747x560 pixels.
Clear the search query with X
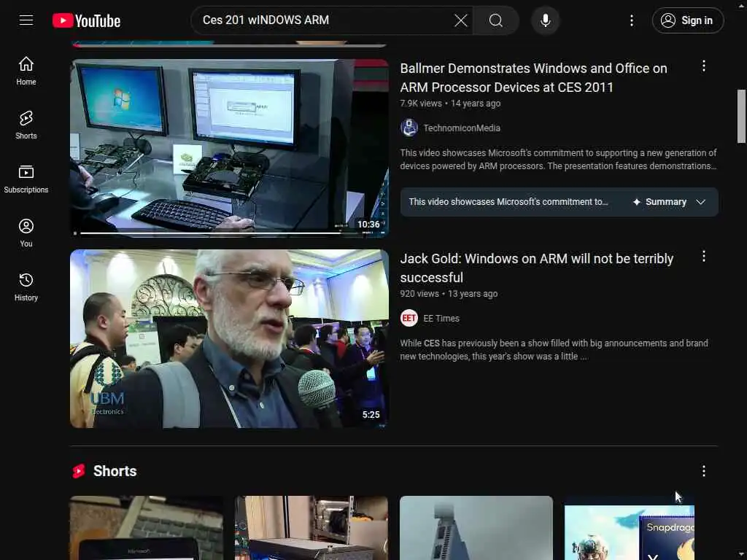point(461,20)
